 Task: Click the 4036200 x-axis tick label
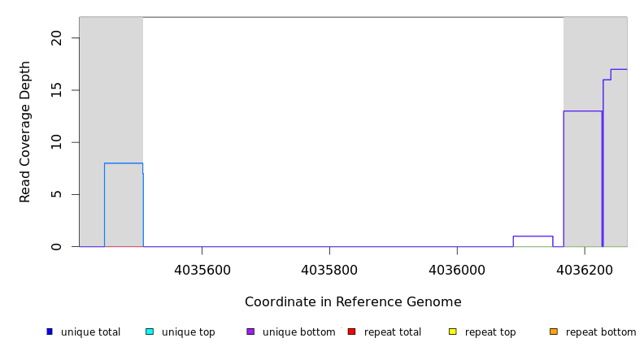click(x=585, y=269)
